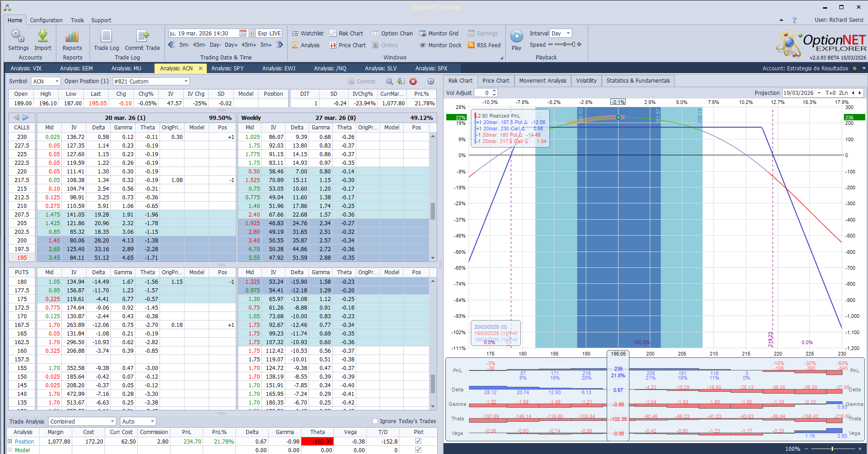The width and height of the screenshot is (868, 454).
Task: Step back 45 minutes with 45m- button
Action: (200, 45)
